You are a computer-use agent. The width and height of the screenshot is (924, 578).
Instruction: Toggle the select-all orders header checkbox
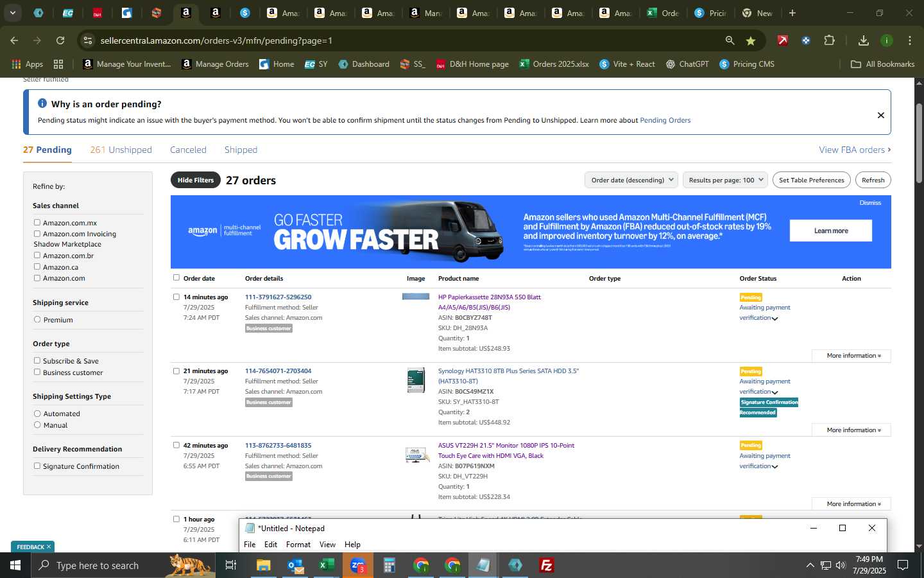[176, 277]
